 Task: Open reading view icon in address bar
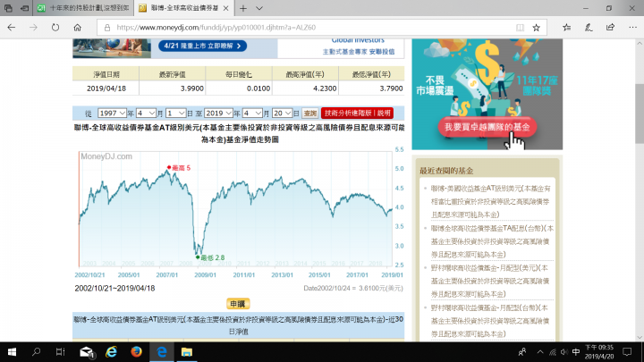pyautogui.click(x=520, y=28)
